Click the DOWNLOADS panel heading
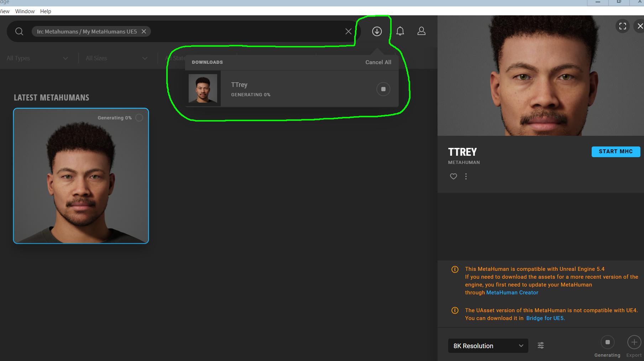This screenshot has width=644, height=361. click(207, 62)
